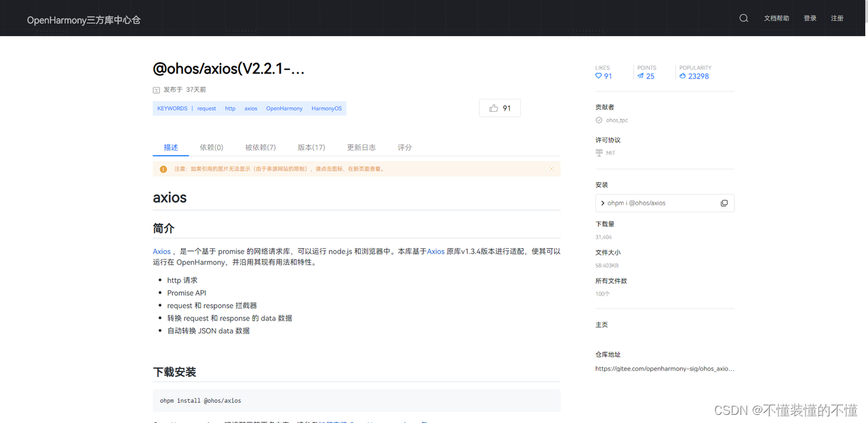This screenshot has height=423, width=868.
Task: Click 注册 in the header
Action: (x=837, y=18)
